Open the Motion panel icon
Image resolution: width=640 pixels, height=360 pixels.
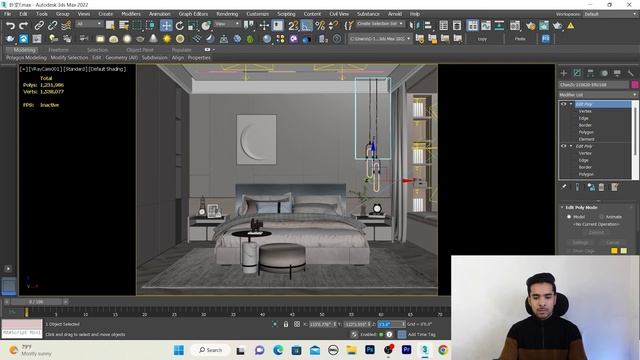pos(604,73)
